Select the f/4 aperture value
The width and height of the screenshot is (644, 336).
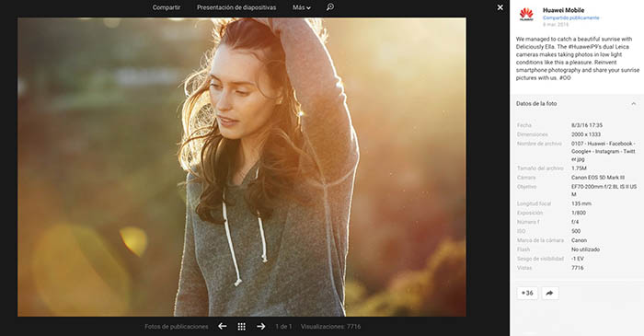click(575, 222)
